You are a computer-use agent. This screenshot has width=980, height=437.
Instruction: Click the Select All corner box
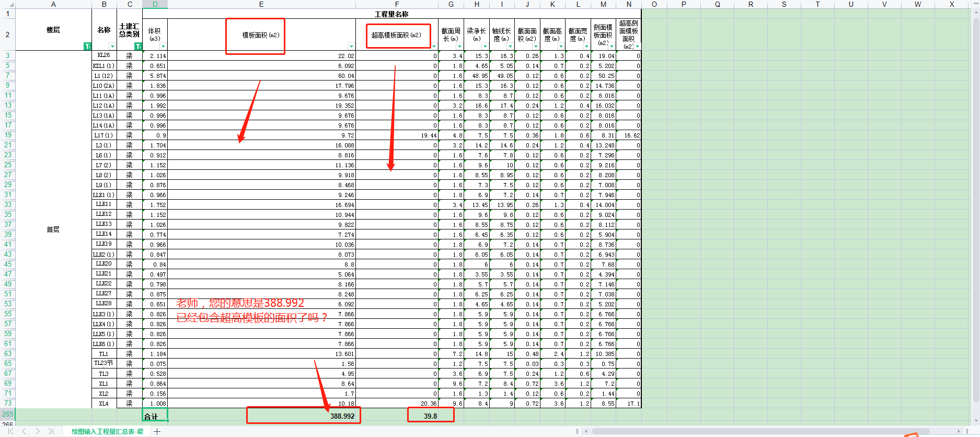(x=7, y=4)
